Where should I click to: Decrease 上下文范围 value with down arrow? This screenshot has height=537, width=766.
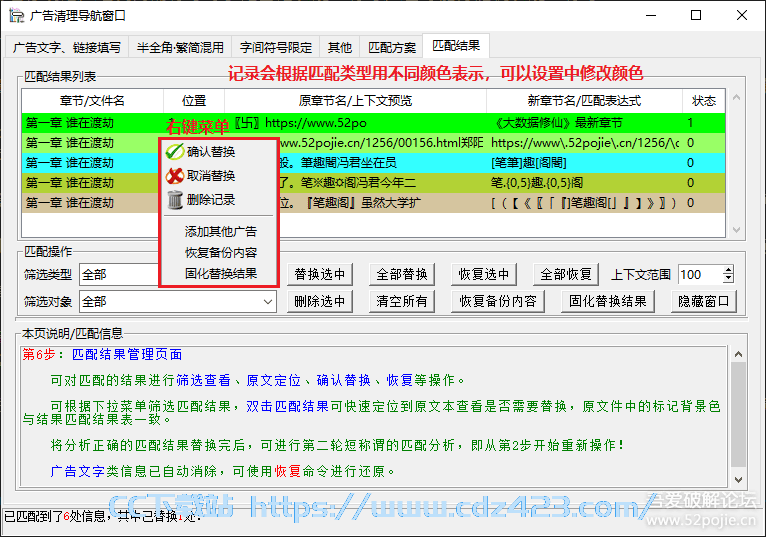(728, 279)
